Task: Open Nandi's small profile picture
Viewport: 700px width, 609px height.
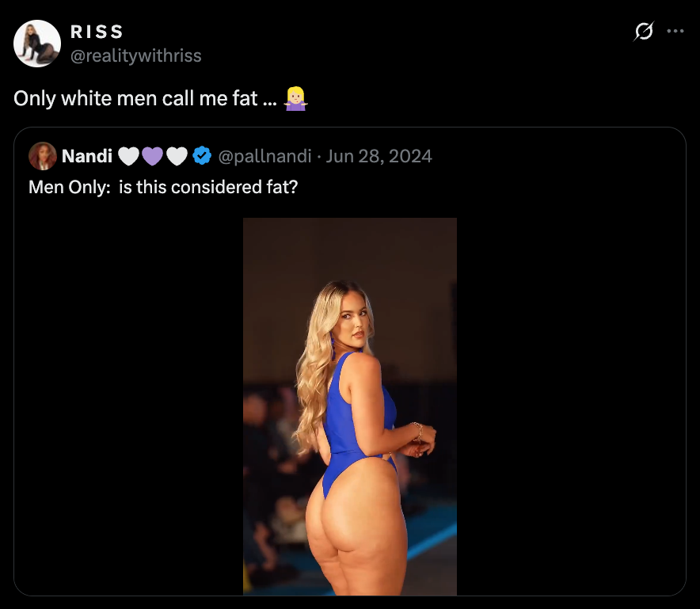Action: [43, 156]
